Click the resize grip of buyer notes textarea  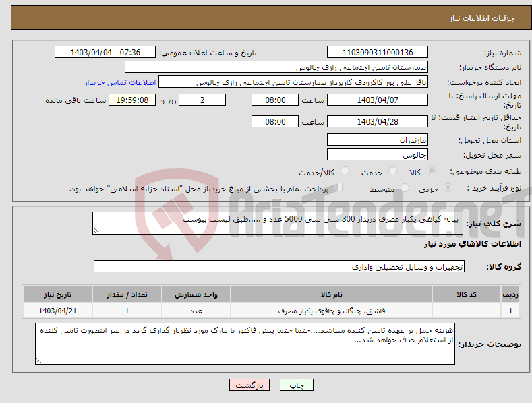point(39,361)
